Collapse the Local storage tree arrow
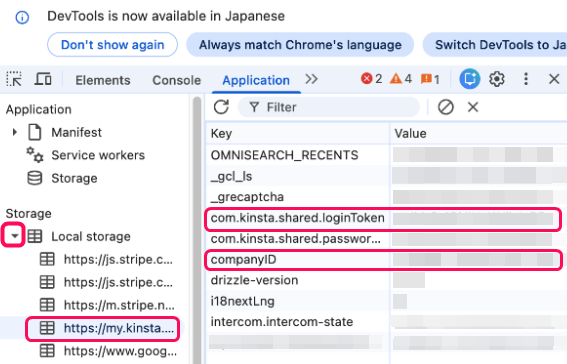Image resolution: width=567 pixels, height=364 pixels. (14, 236)
